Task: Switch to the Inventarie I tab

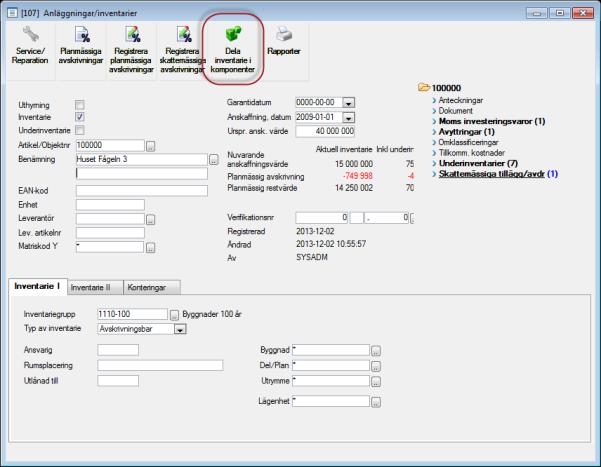Action: pyautogui.click(x=37, y=286)
